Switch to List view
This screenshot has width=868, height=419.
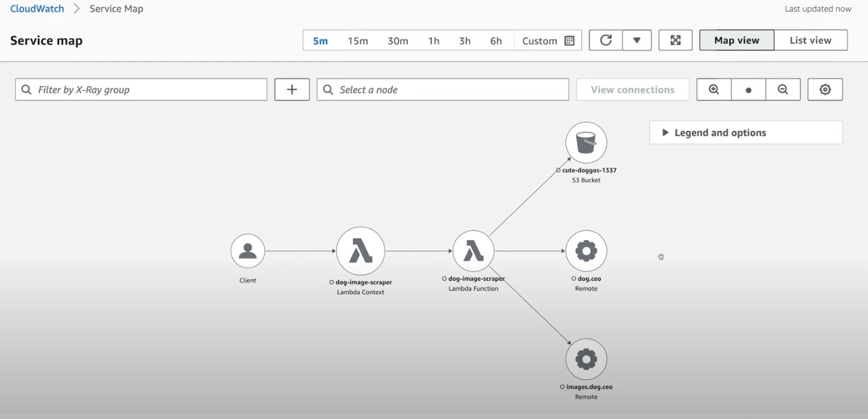pyautogui.click(x=810, y=40)
